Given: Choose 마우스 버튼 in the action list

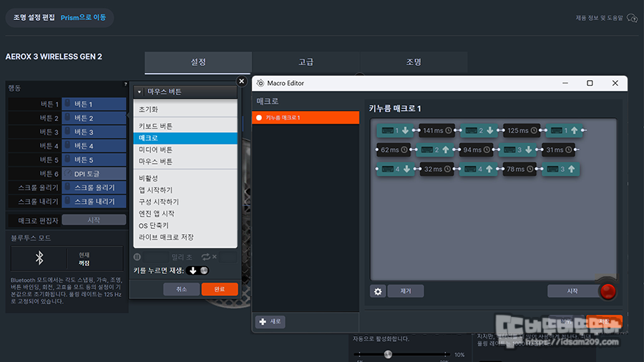Looking at the screenshot, I should click(x=185, y=162).
